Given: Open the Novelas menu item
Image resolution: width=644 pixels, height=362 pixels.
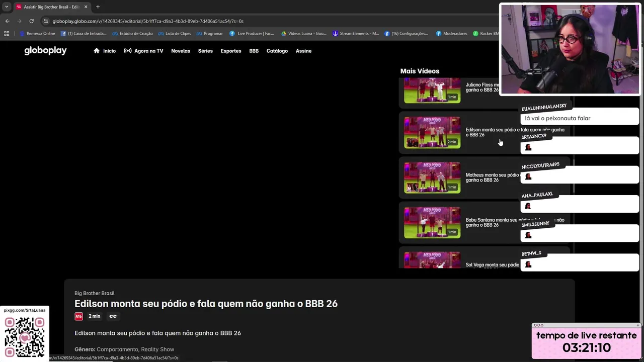Looking at the screenshot, I should [x=181, y=51].
